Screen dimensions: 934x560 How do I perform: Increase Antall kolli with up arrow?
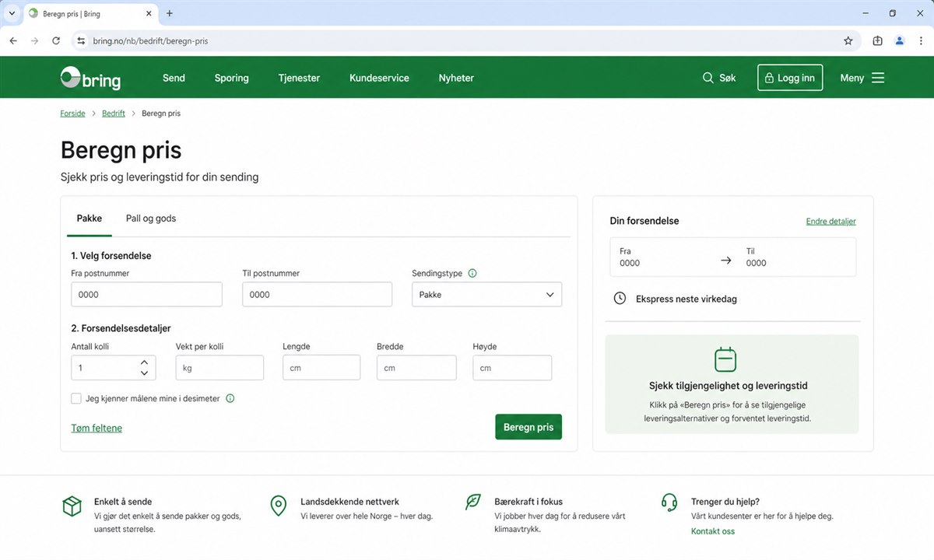click(144, 362)
